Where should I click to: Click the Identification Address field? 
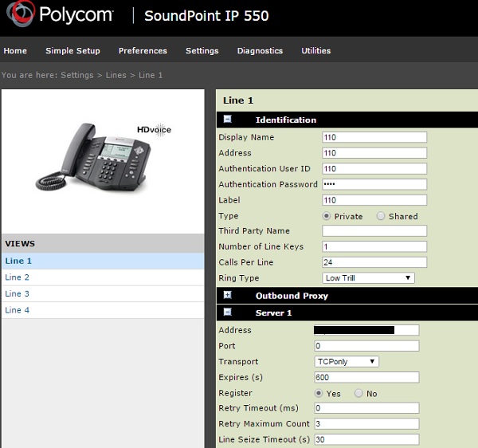pos(374,153)
